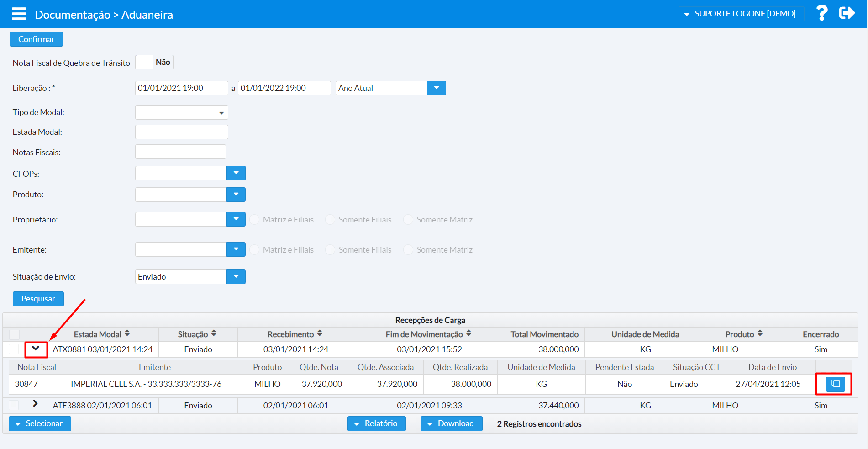Screen dimensions: 868x449
Task: Open the SUPORTE.LOGONE [DEMO] user menu
Action: coord(740,14)
